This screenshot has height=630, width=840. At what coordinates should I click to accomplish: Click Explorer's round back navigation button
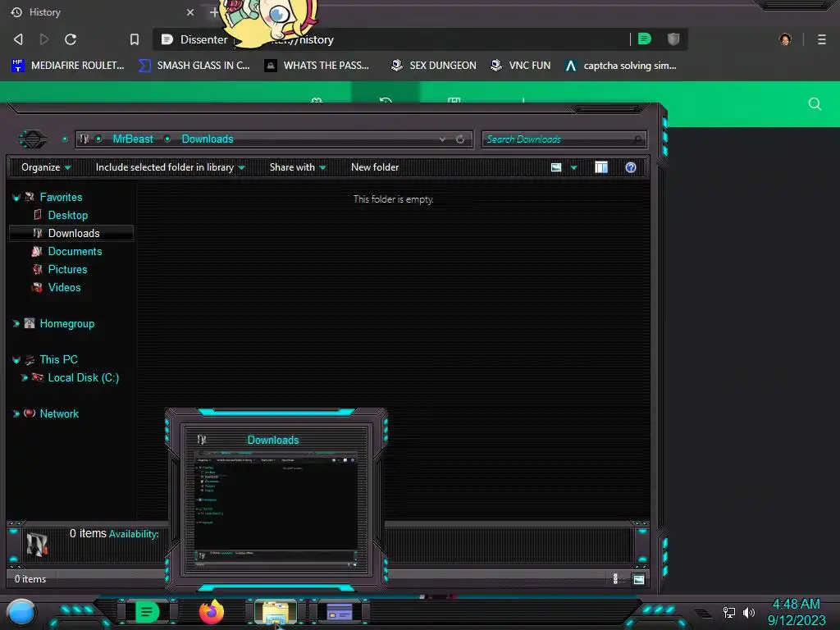33,139
